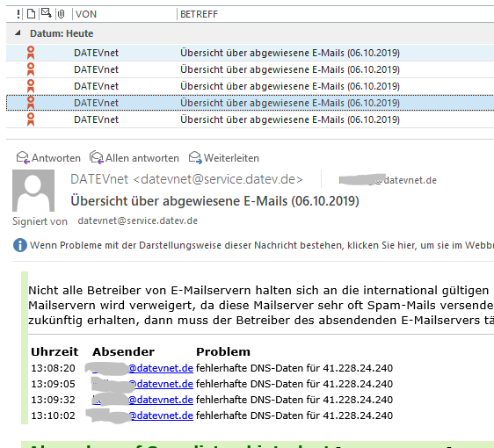The height and width of the screenshot is (448, 494).
Task: Select the second DATEVnet email row
Action: click(x=251, y=69)
